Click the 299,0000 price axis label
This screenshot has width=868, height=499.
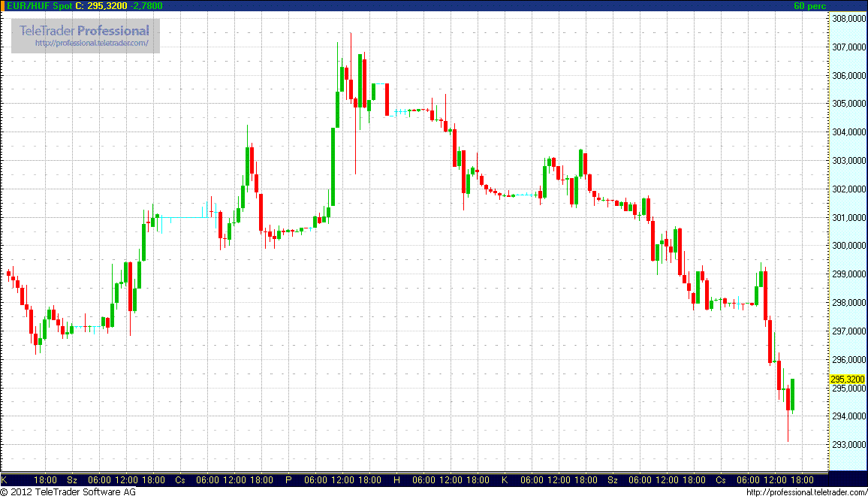point(848,274)
